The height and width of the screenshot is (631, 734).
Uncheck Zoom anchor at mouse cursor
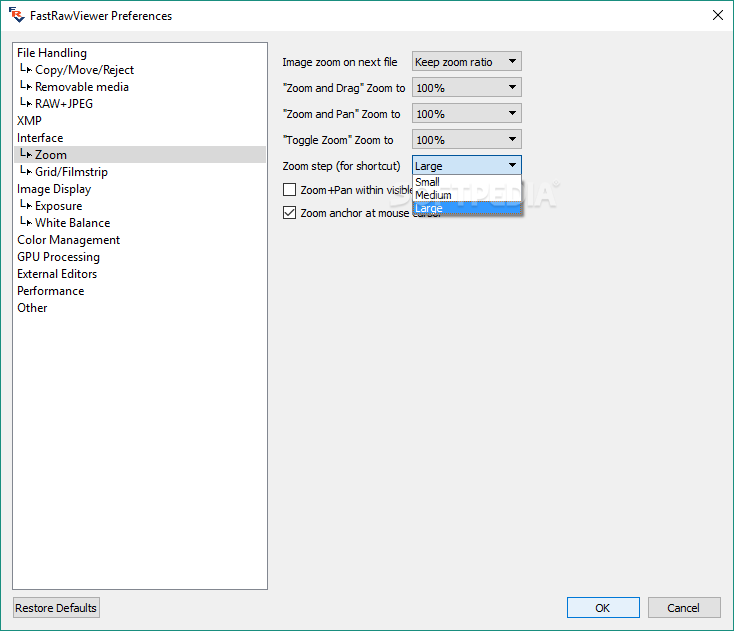pyautogui.click(x=289, y=213)
